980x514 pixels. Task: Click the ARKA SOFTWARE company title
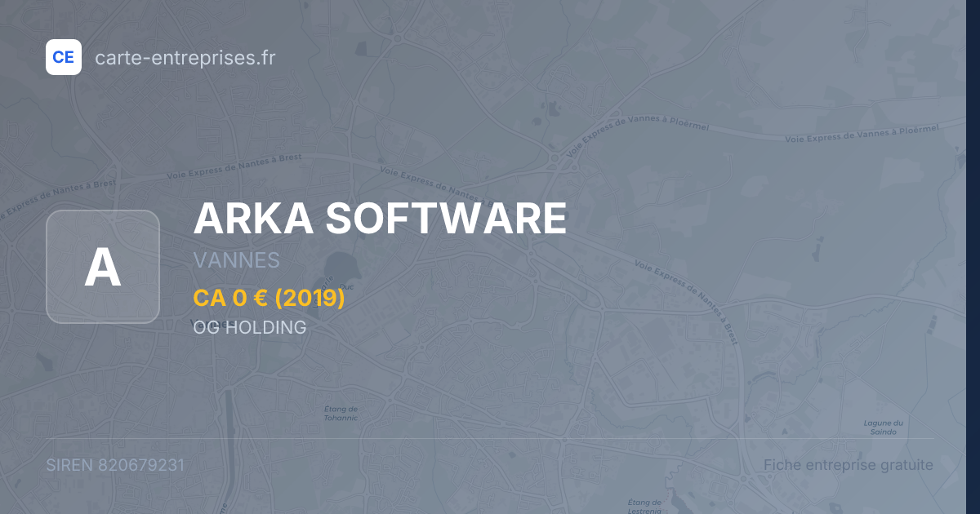pyautogui.click(x=380, y=219)
